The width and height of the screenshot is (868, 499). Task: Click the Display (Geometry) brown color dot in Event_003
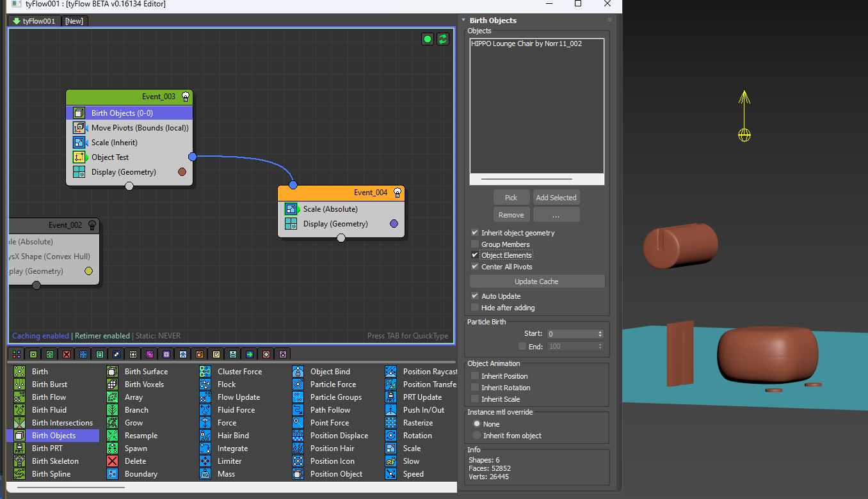182,172
